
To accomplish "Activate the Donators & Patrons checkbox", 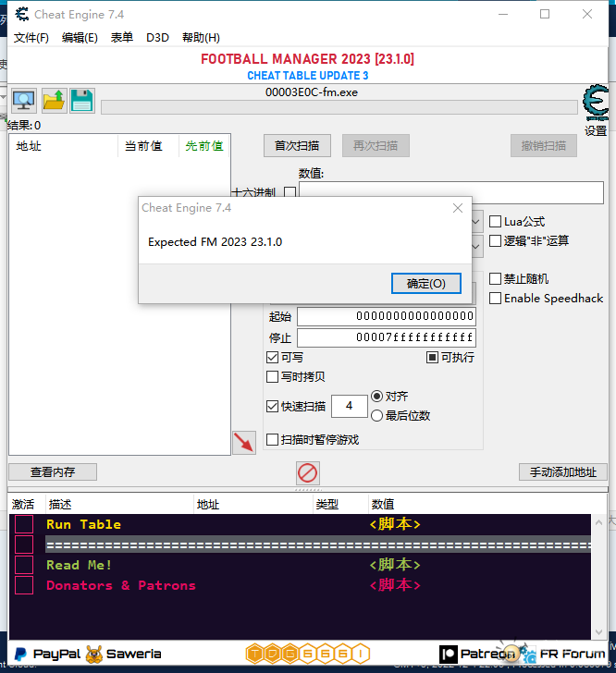I will pyautogui.click(x=24, y=585).
